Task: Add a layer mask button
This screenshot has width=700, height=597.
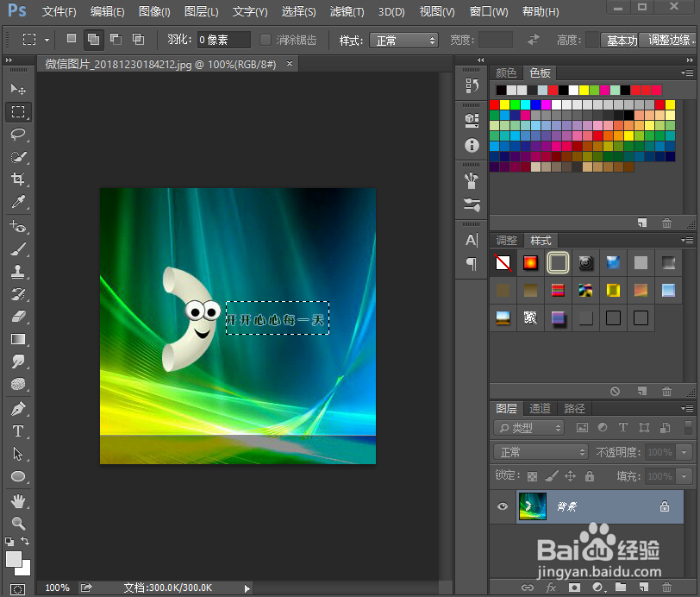Action: point(574,588)
